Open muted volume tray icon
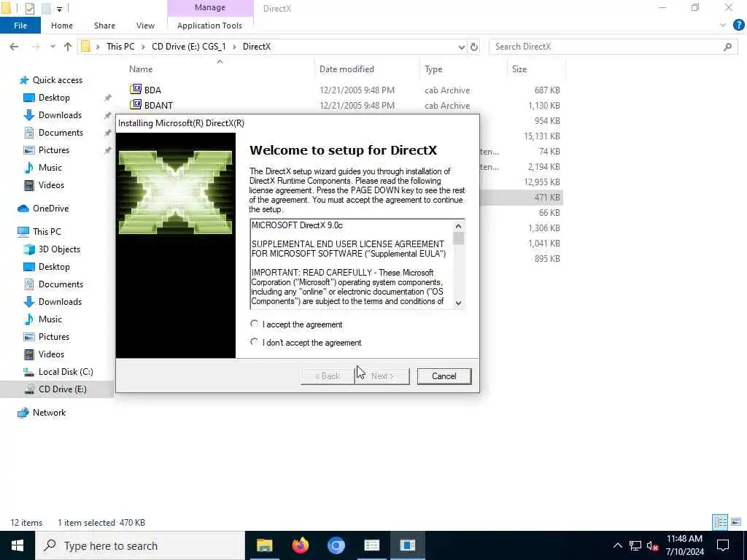 coord(653,545)
